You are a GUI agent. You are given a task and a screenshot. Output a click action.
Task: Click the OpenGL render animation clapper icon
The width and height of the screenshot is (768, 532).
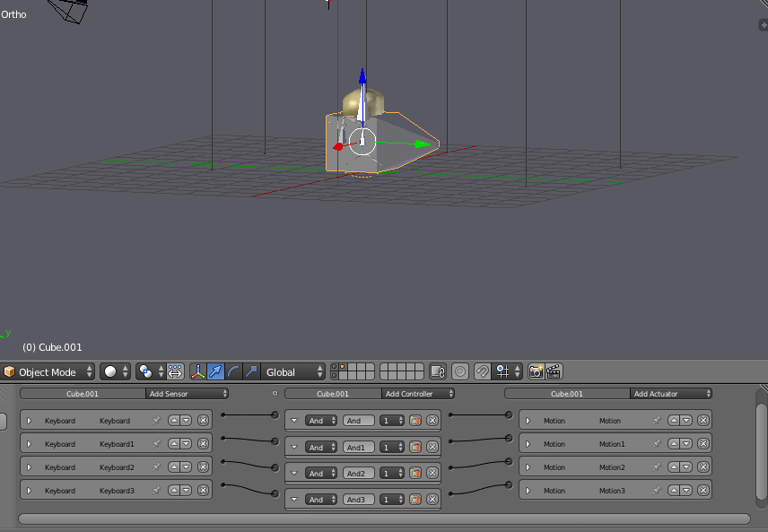pyautogui.click(x=554, y=371)
